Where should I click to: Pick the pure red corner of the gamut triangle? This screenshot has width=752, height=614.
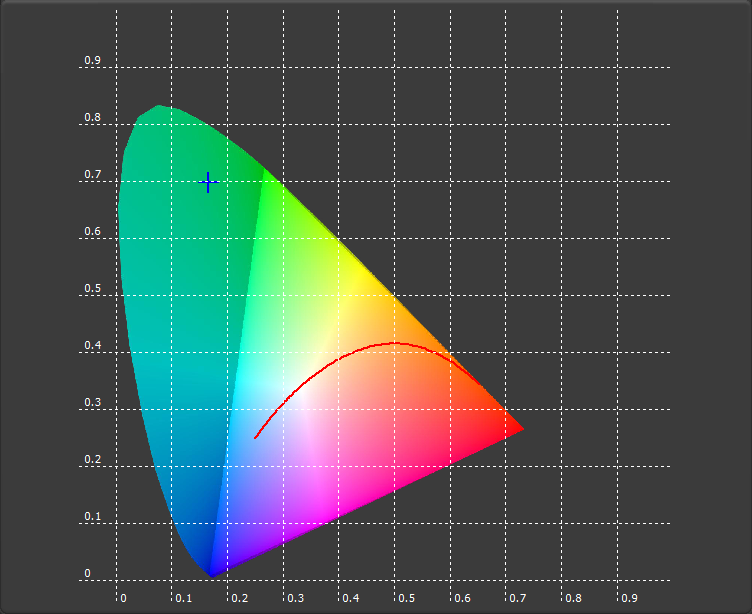[x=522, y=429]
